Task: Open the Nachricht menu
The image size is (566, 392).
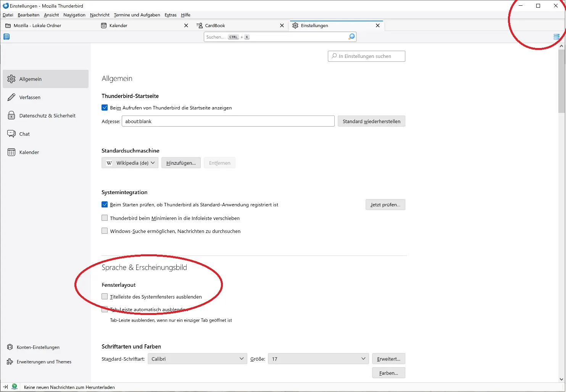Action: click(x=100, y=15)
